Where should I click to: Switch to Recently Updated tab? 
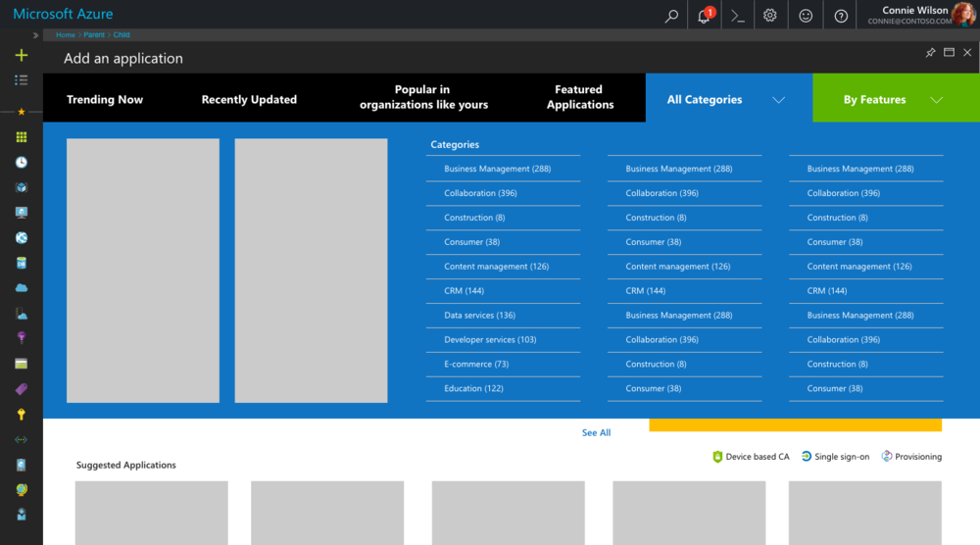point(249,99)
